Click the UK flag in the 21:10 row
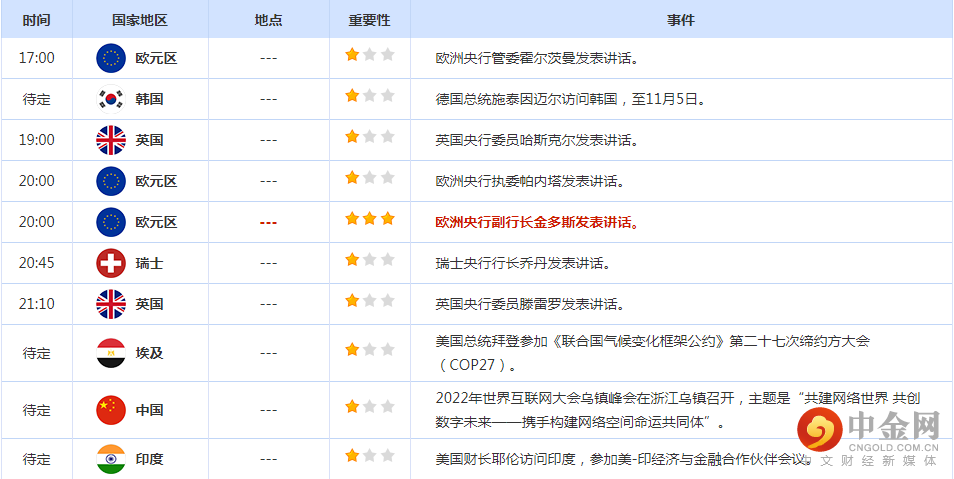Image resolution: width=954 pixels, height=479 pixels. click(111, 304)
